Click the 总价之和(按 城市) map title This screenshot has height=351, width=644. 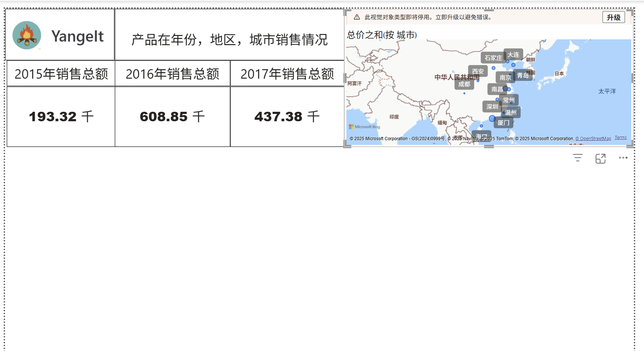point(382,35)
